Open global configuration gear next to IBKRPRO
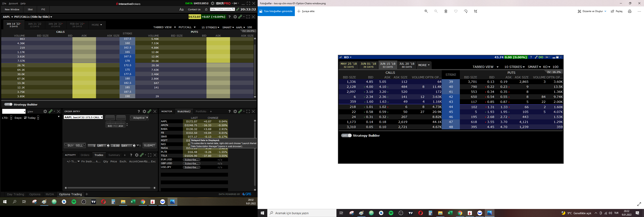 pos(213,3)
